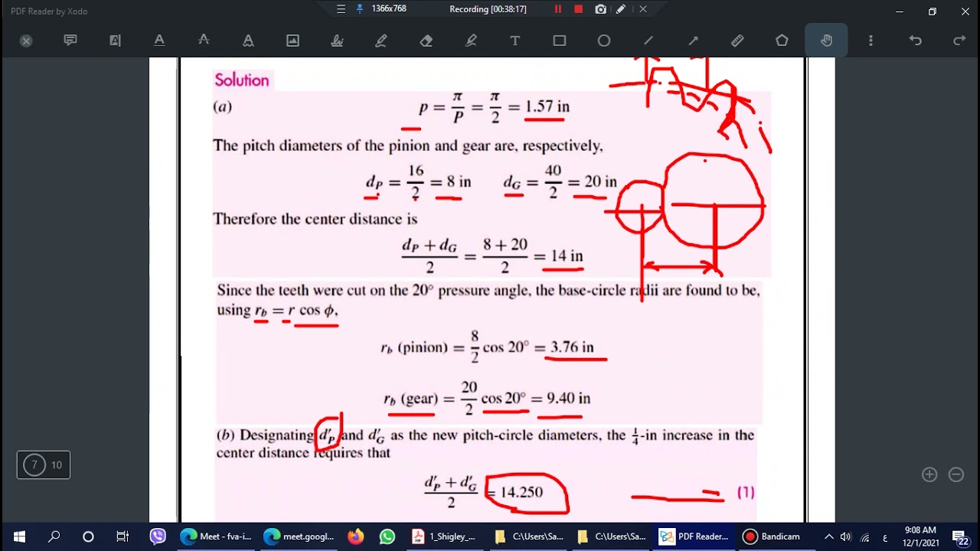Select the text highlight tool

point(115,41)
